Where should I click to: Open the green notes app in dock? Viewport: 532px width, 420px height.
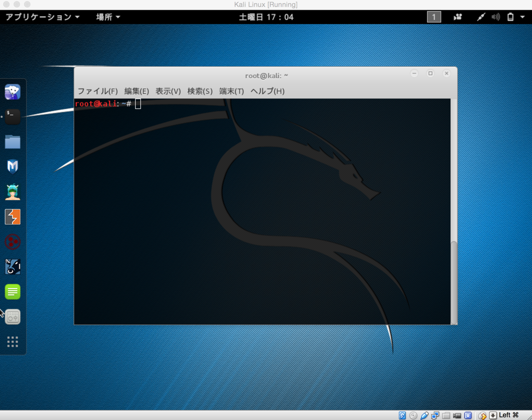point(13,292)
